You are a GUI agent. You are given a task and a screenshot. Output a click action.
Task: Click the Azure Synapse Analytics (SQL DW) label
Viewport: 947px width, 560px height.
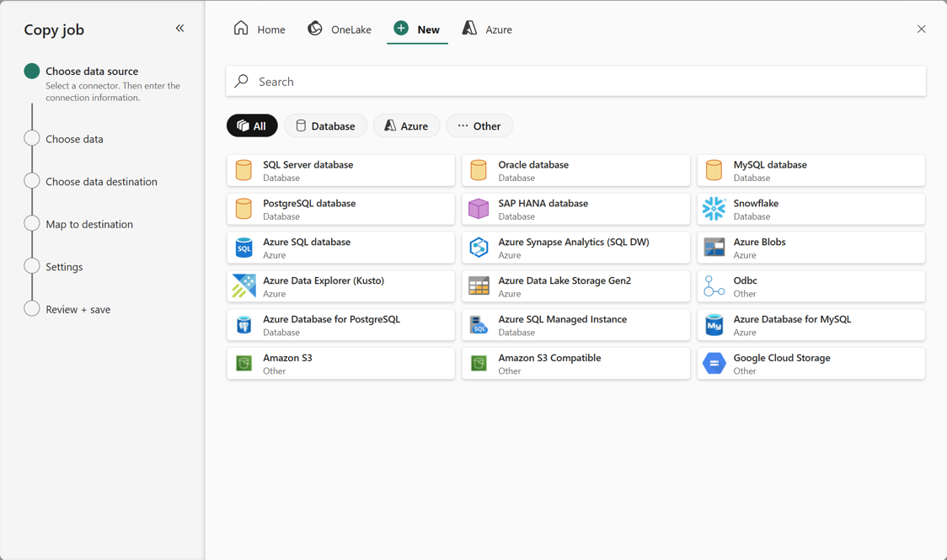(x=574, y=242)
